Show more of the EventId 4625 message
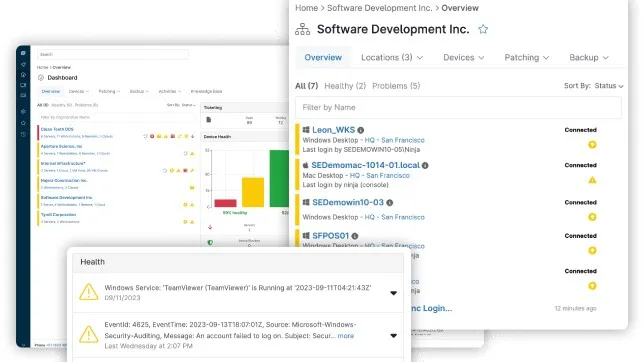This screenshot has width=644, height=362. 345,336
